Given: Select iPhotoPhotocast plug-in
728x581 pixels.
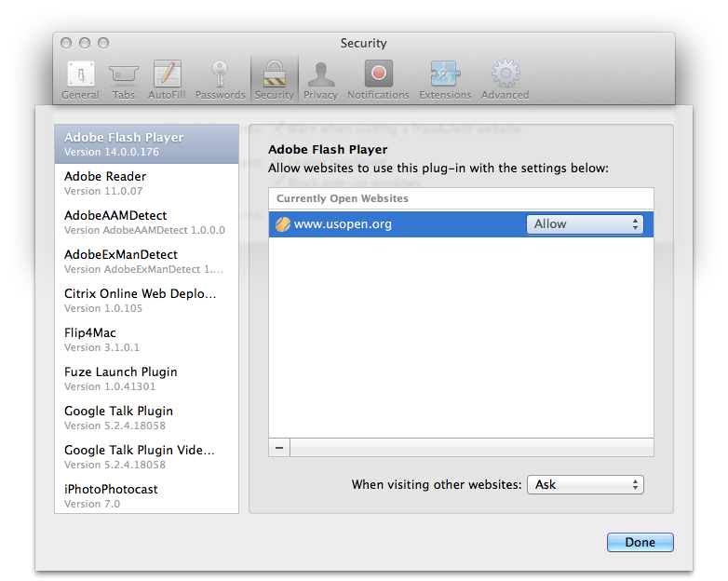Looking at the screenshot, I should tap(147, 495).
